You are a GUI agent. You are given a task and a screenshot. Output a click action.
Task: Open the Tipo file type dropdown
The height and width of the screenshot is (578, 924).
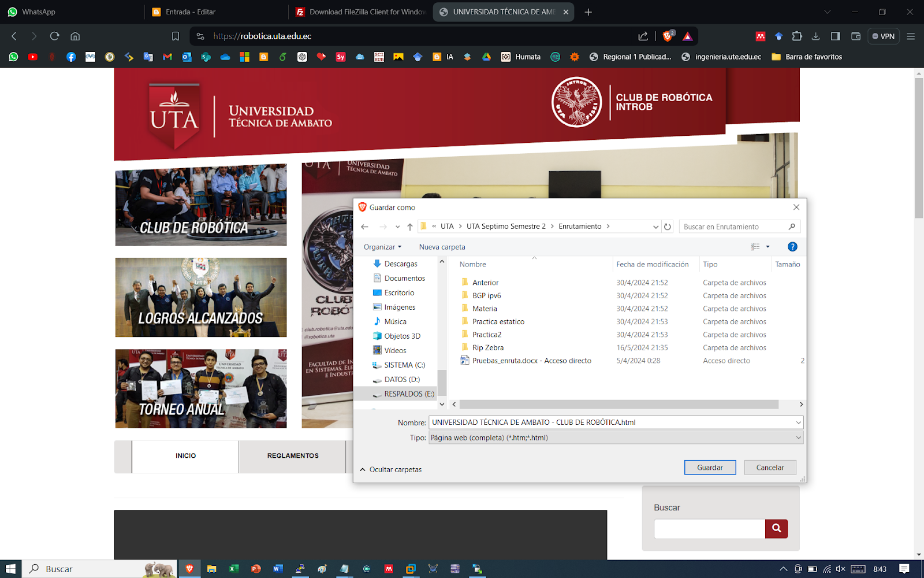616,438
